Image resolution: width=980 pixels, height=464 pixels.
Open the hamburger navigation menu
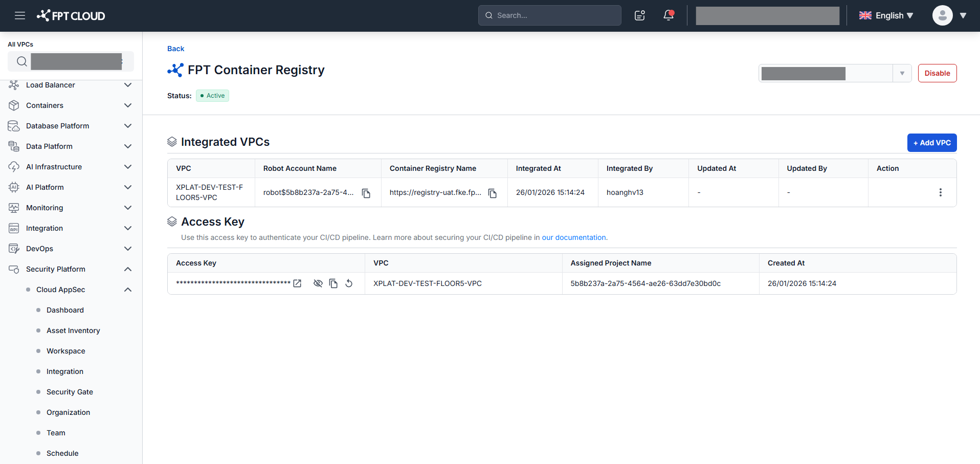20,15
